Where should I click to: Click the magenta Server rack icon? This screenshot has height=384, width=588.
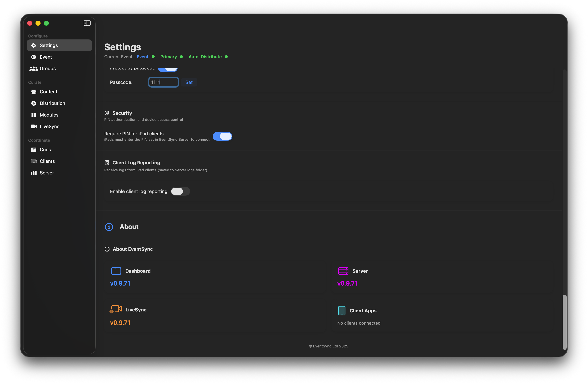pos(343,271)
